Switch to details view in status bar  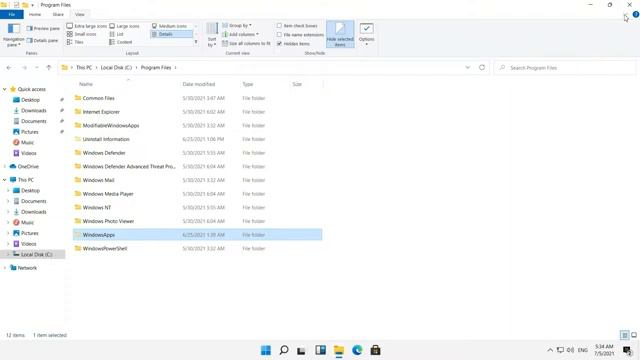coord(624,335)
